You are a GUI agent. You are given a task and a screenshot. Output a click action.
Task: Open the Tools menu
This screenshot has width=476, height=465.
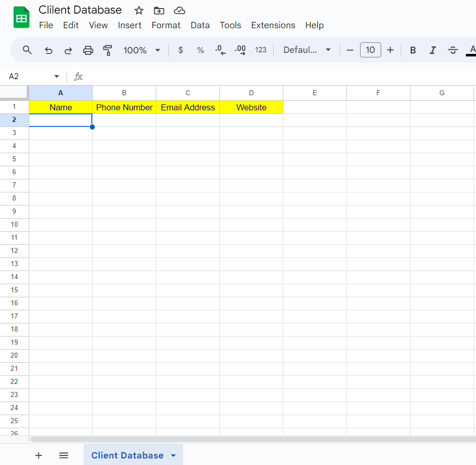click(230, 25)
